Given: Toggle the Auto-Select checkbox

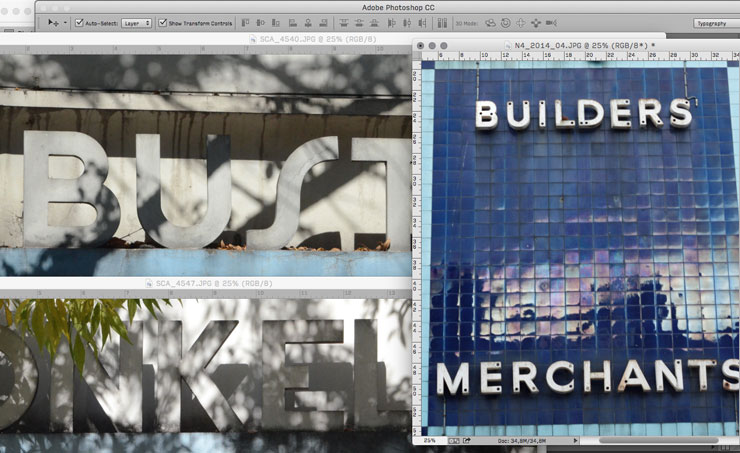Looking at the screenshot, I should click(79, 22).
